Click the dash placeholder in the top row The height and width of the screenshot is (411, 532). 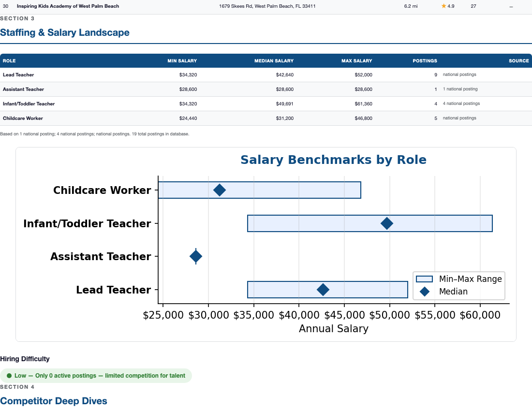[x=511, y=6]
